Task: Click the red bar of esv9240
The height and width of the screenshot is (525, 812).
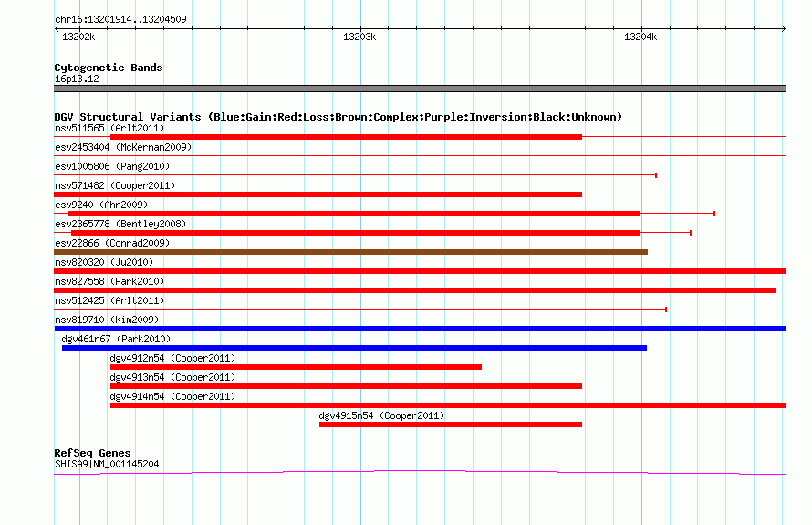Action: pos(354,214)
